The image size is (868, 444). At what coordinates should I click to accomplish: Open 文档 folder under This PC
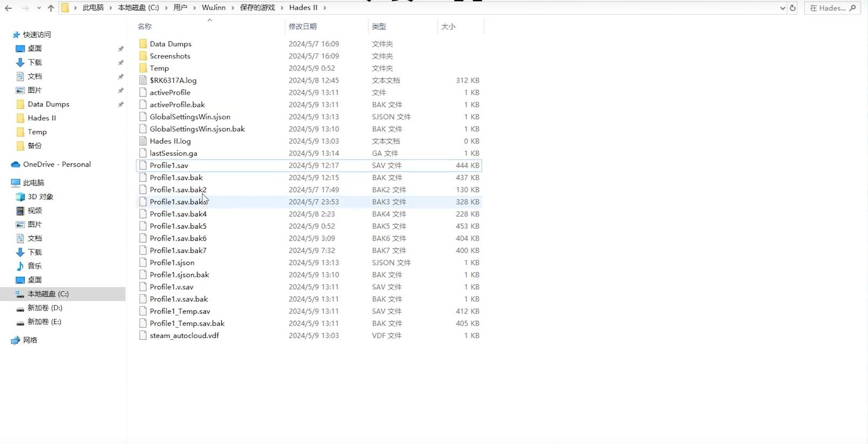[x=35, y=238]
